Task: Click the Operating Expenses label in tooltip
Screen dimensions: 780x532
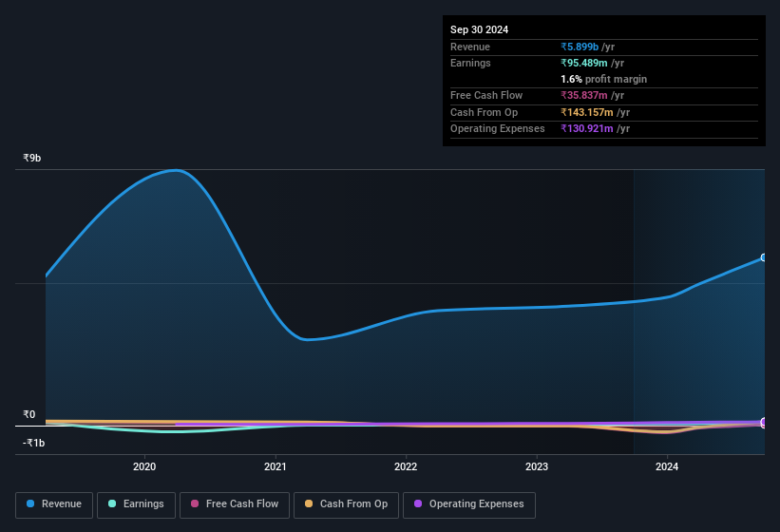Action: [x=498, y=129]
